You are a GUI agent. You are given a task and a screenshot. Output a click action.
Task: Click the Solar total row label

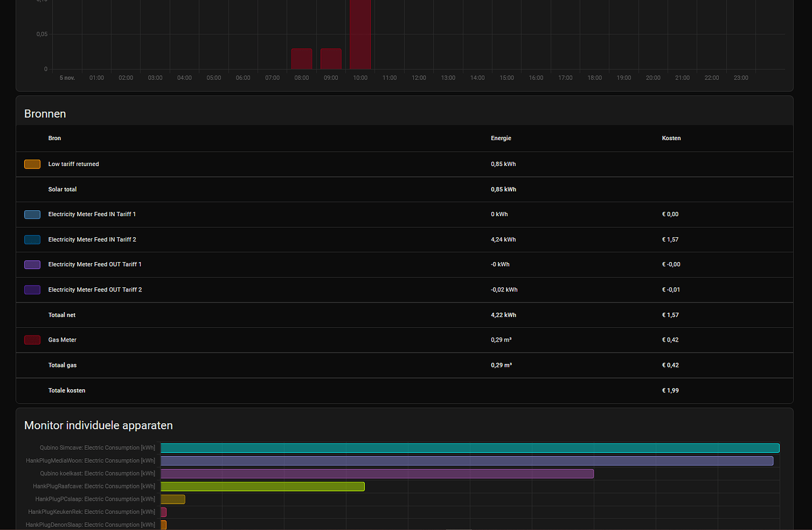[62, 190]
